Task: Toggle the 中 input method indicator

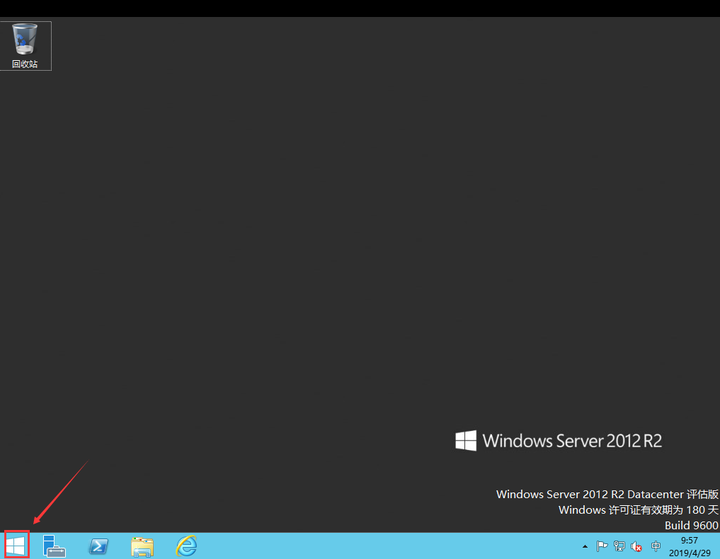Action: coord(656,546)
